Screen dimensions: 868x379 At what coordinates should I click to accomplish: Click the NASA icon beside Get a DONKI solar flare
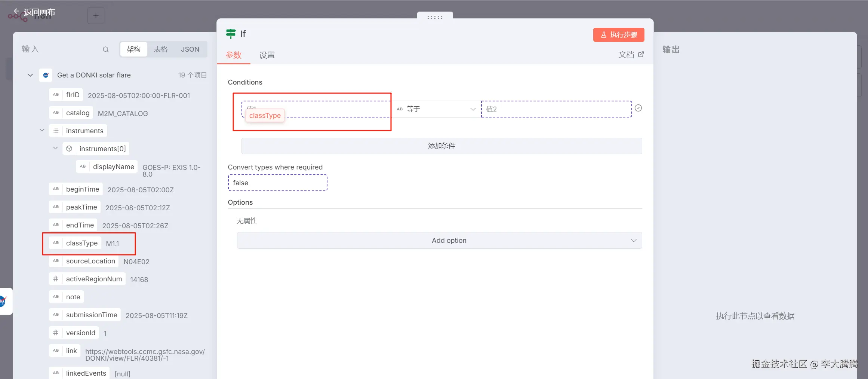(46, 75)
